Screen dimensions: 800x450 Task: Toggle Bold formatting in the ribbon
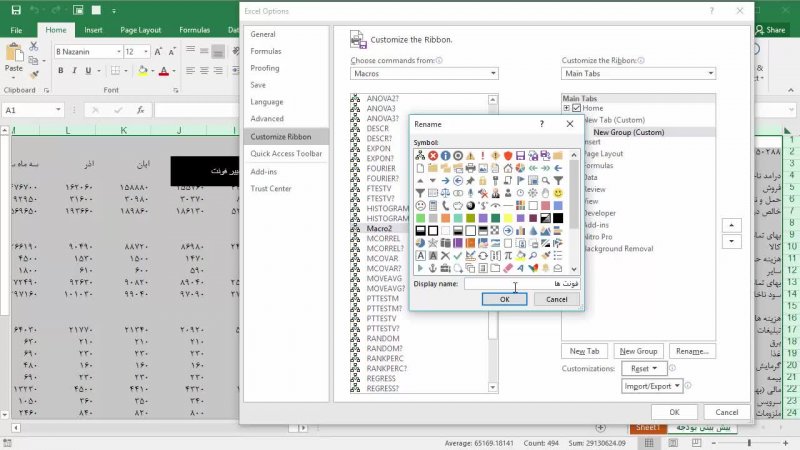click(x=60, y=71)
